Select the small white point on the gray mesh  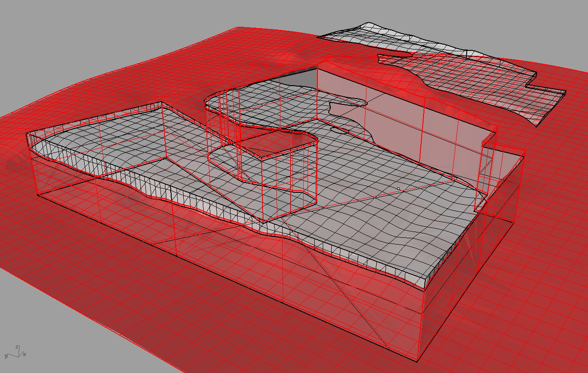coord(399,189)
